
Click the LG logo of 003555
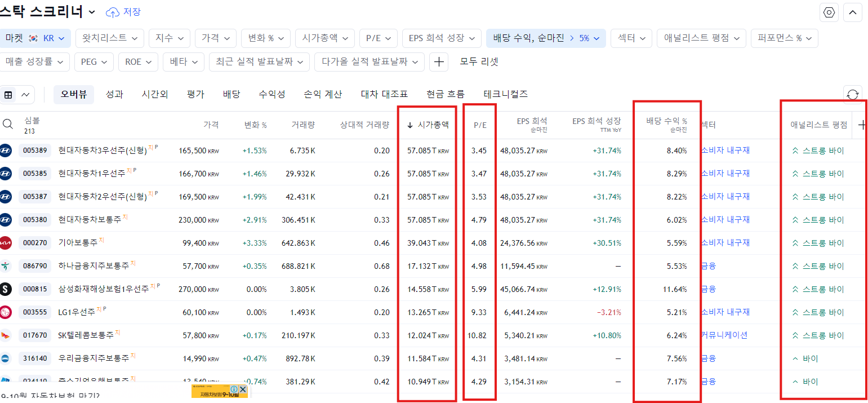6,312
